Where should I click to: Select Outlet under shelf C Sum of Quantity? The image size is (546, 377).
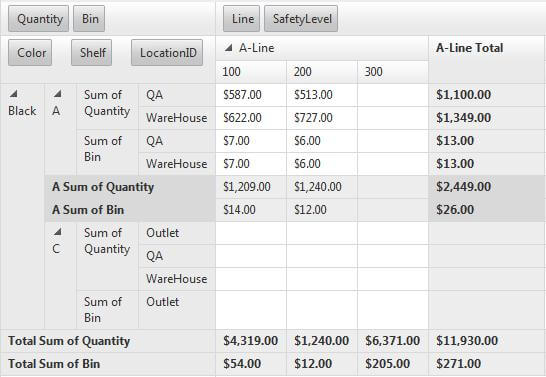click(177, 233)
